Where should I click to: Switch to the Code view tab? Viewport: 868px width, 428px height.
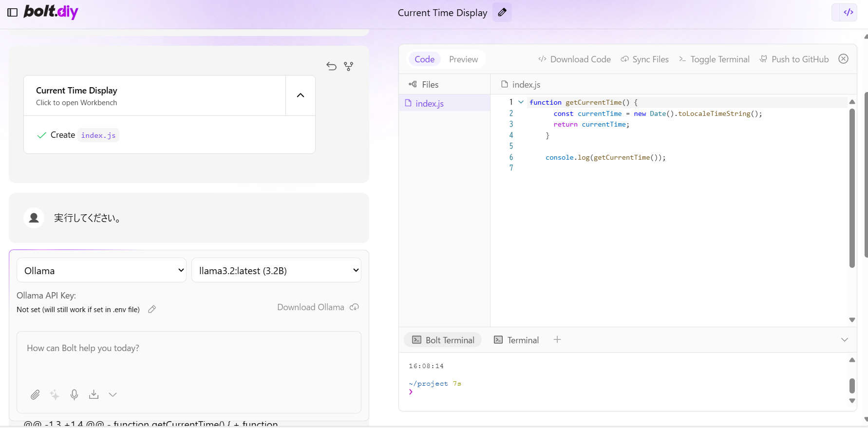(x=424, y=59)
